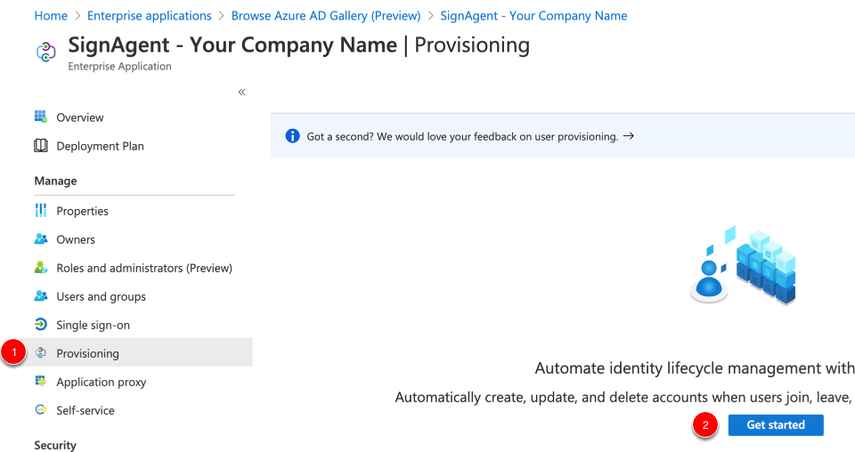Click the Roles and administrators icon

point(40,267)
